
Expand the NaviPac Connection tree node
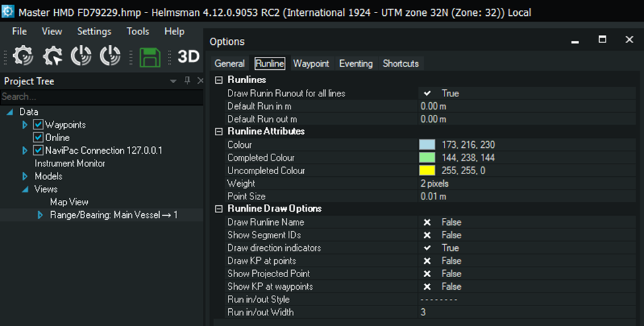(24, 150)
